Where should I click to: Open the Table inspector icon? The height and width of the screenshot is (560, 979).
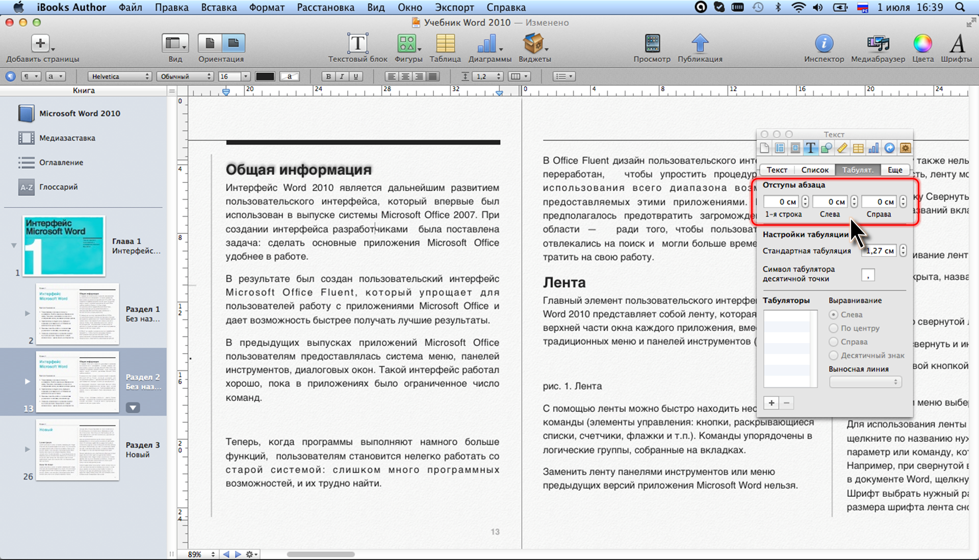pyautogui.click(x=858, y=148)
